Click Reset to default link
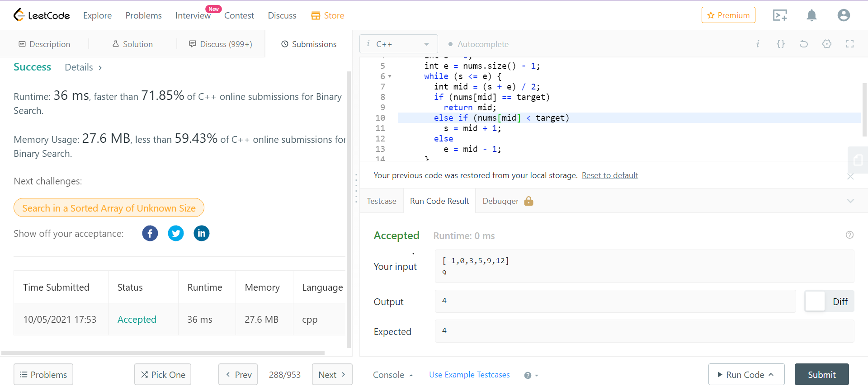 [x=610, y=175]
